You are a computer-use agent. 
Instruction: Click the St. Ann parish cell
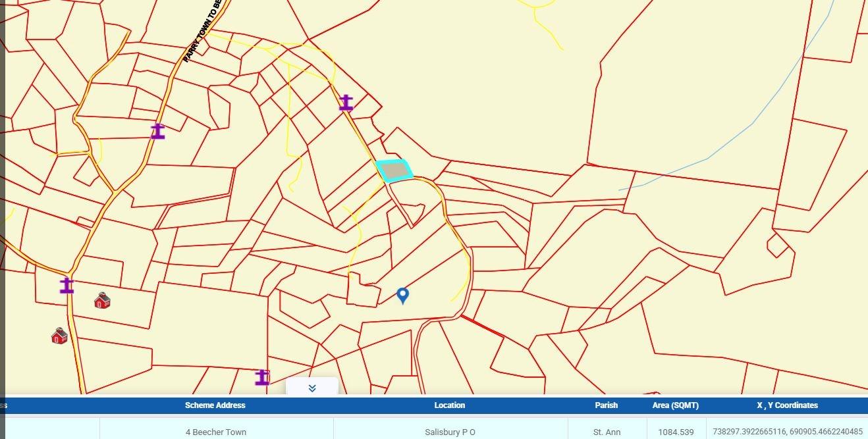tap(607, 432)
